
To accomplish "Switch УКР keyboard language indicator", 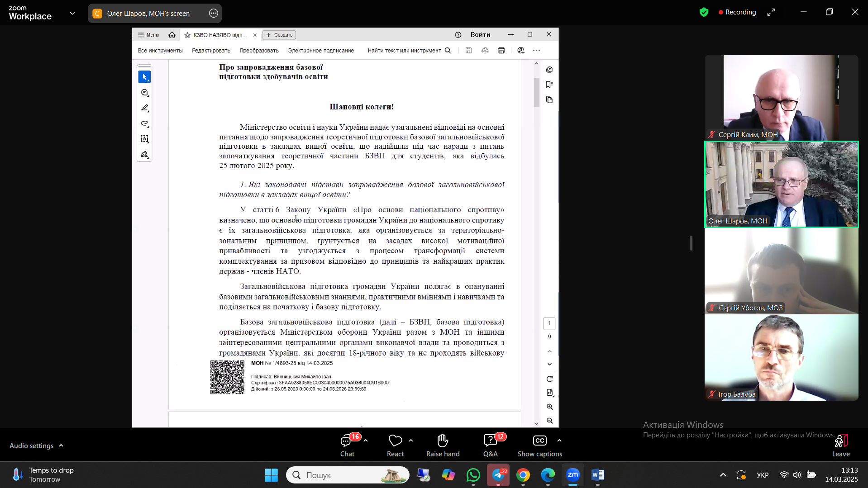I will [763, 475].
